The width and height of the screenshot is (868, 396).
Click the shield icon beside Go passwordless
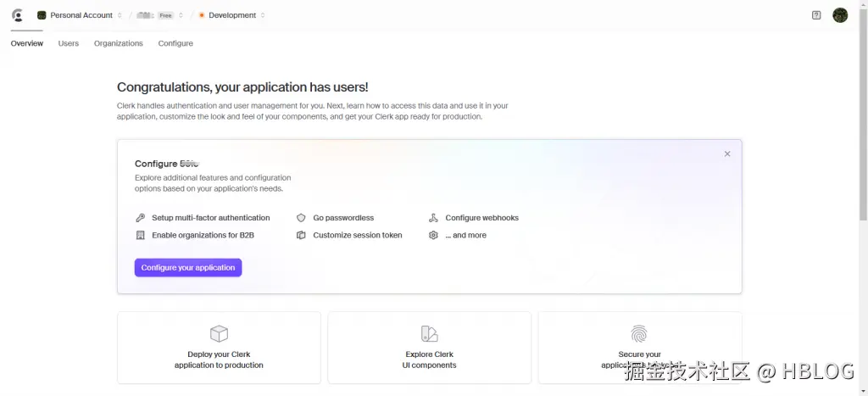[301, 218]
